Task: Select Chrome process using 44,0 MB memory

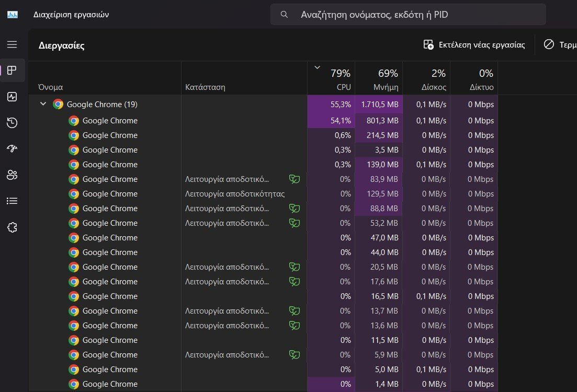Action: point(263,252)
